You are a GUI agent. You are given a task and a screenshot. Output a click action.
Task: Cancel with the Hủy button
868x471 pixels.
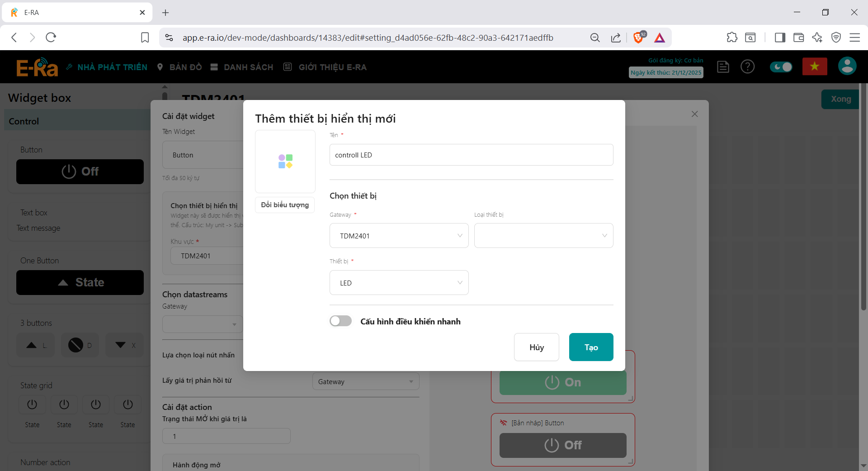[536, 347]
